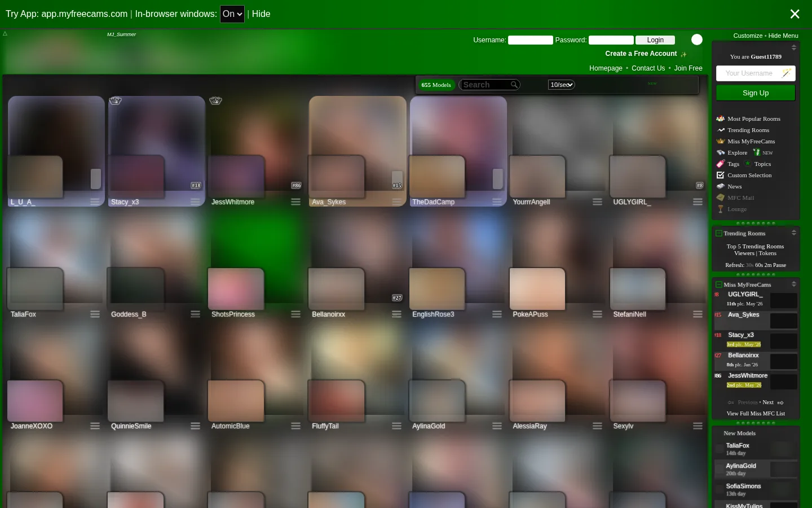812x508 pixels.
Task: Click Trending Rooms panel reorder arrows
Action: coord(794,233)
